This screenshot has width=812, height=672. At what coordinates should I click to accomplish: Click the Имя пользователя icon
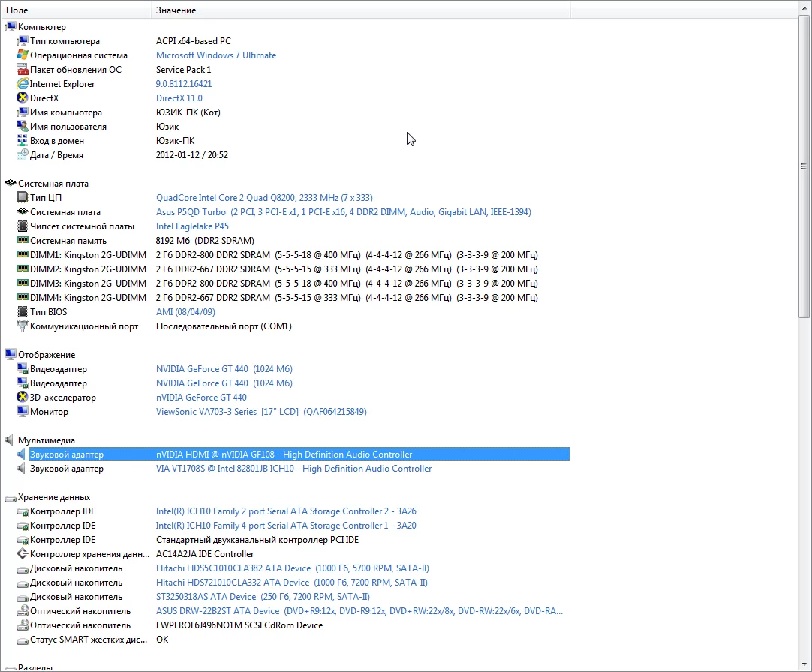(23, 126)
